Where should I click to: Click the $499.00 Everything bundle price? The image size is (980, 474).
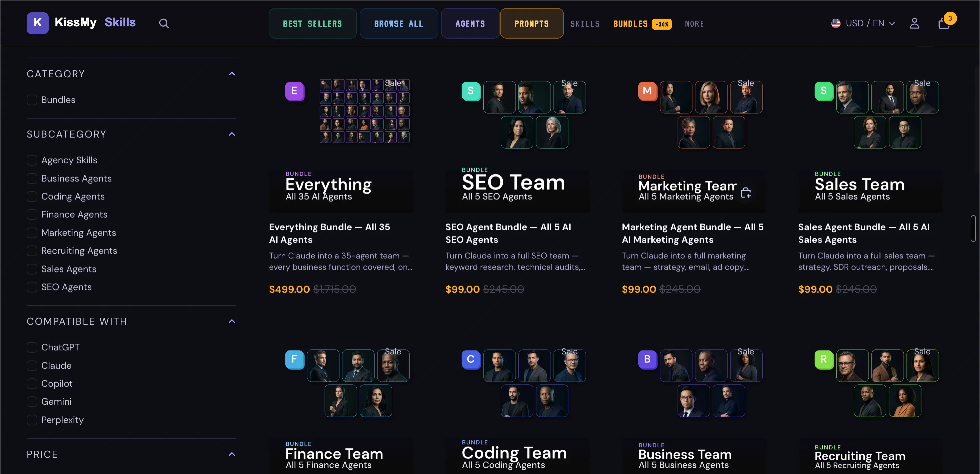289,289
